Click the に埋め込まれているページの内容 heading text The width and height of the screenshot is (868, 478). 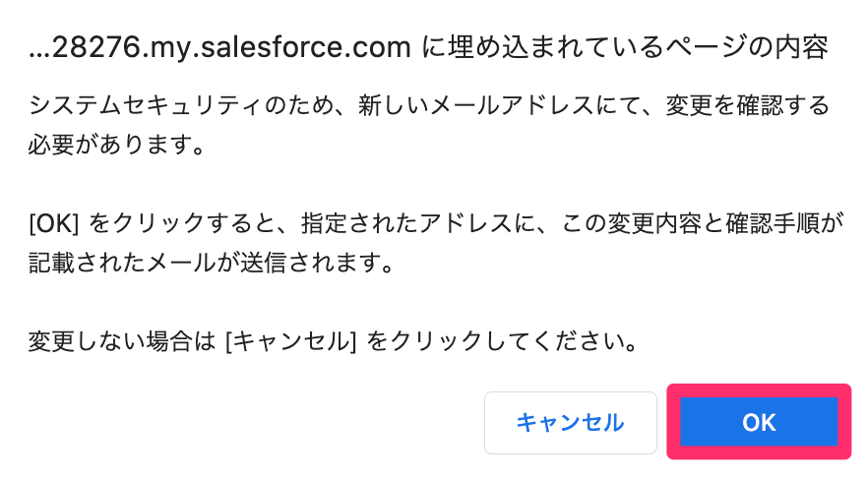(625, 47)
